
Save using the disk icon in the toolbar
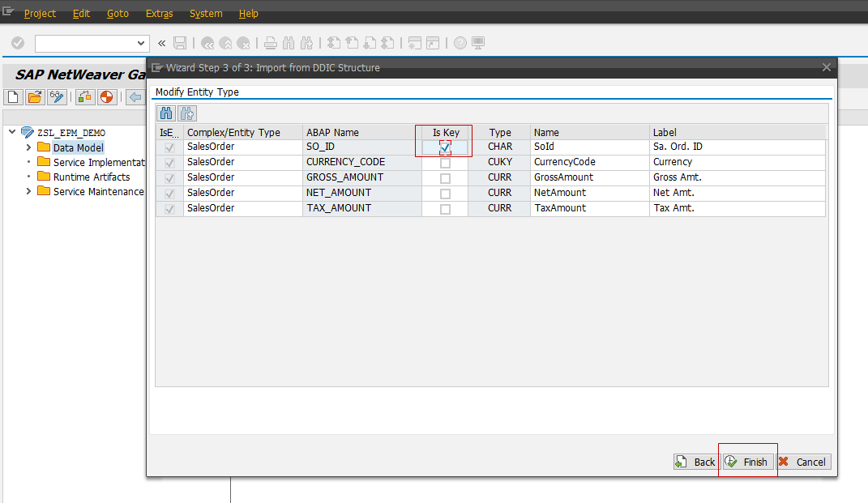click(180, 42)
